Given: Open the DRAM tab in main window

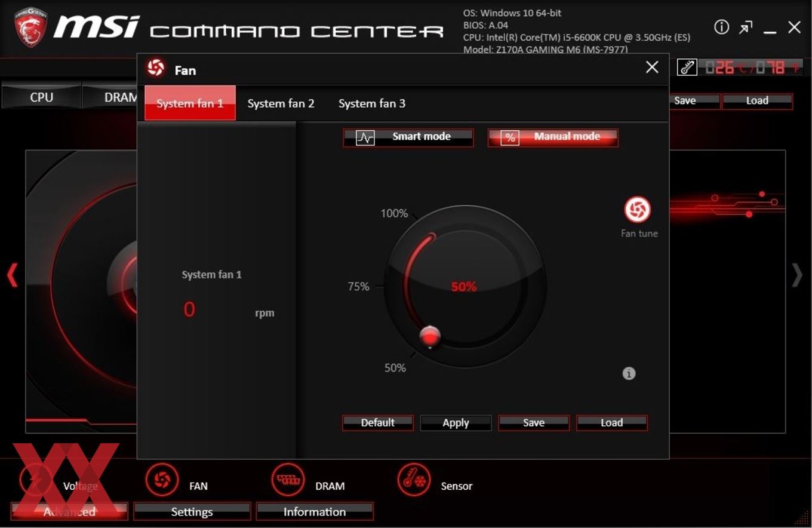Looking at the screenshot, I should pos(110,97).
